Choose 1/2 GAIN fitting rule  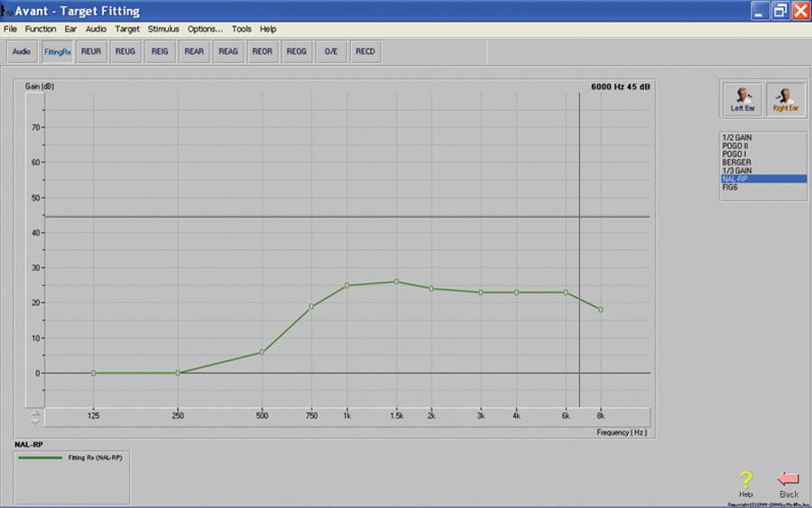pos(737,137)
